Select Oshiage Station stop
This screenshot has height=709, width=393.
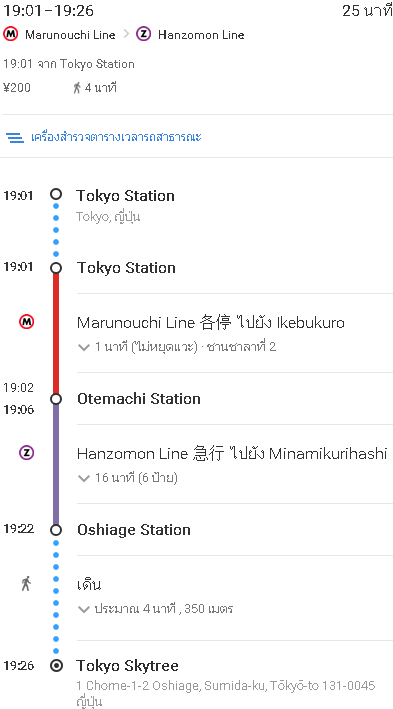134,529
